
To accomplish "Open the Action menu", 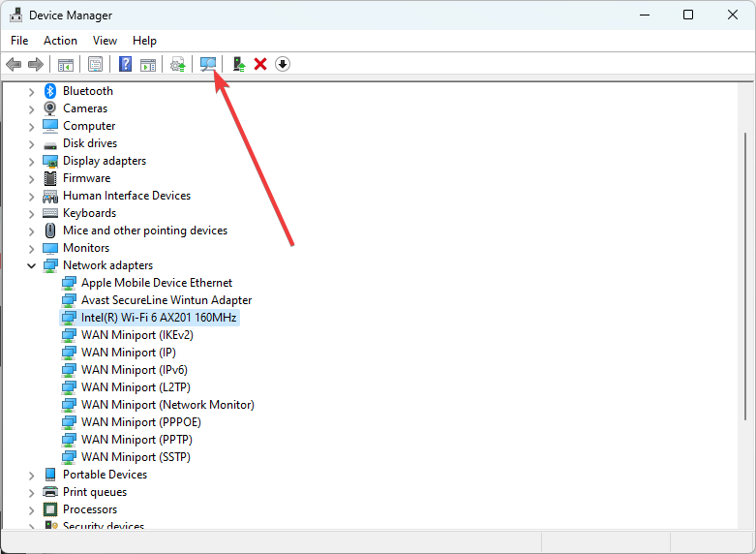I will pyautogui.click(x=60, y=41).
